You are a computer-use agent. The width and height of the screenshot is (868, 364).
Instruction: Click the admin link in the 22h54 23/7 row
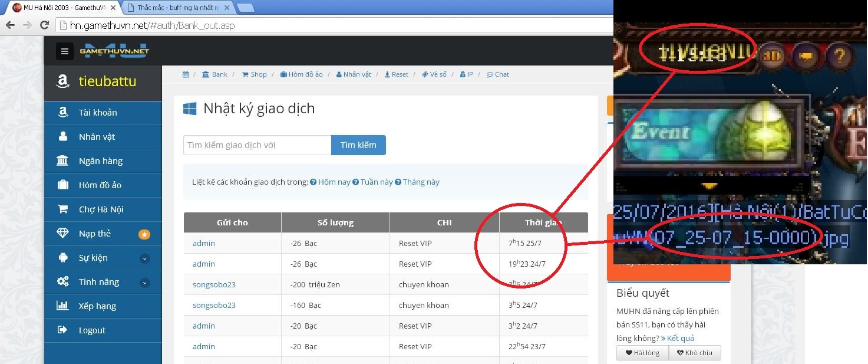[204, 346]
